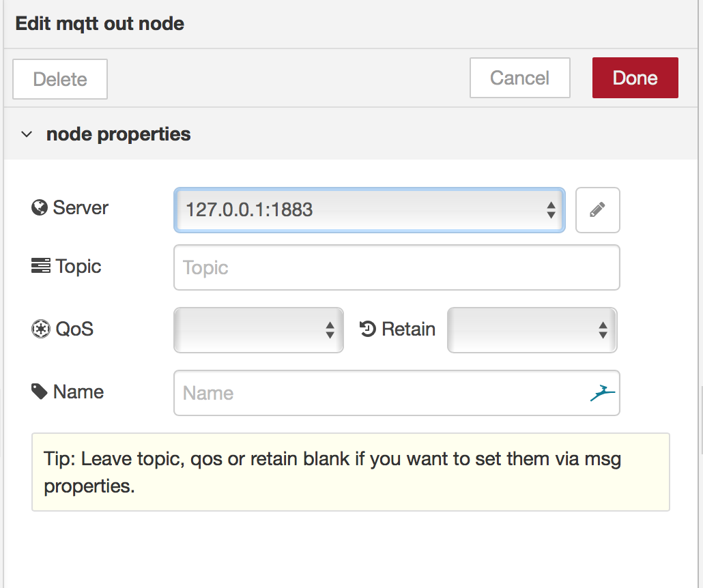Image resolution: width=703 pixels, height=588 pixels.
Task: Open the server config with pencil icon
Action: pos(597,210)
